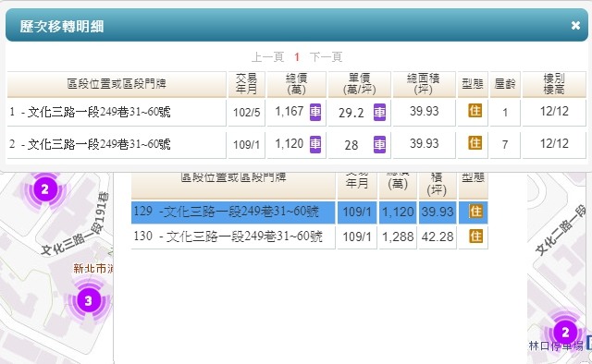Image resolution: width=592 pixels, height=364 pixels.
Task: Sort by 單價(萬/坪) column header
Action: pos(360,84)
